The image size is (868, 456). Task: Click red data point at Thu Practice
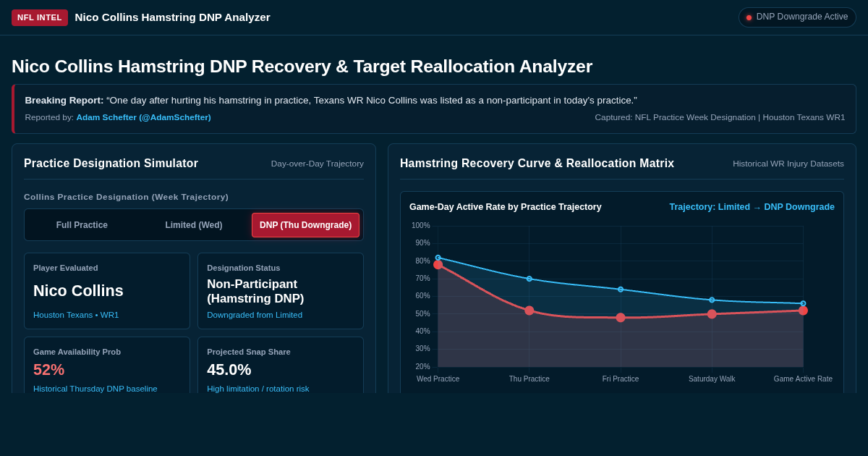coord(529,311)
